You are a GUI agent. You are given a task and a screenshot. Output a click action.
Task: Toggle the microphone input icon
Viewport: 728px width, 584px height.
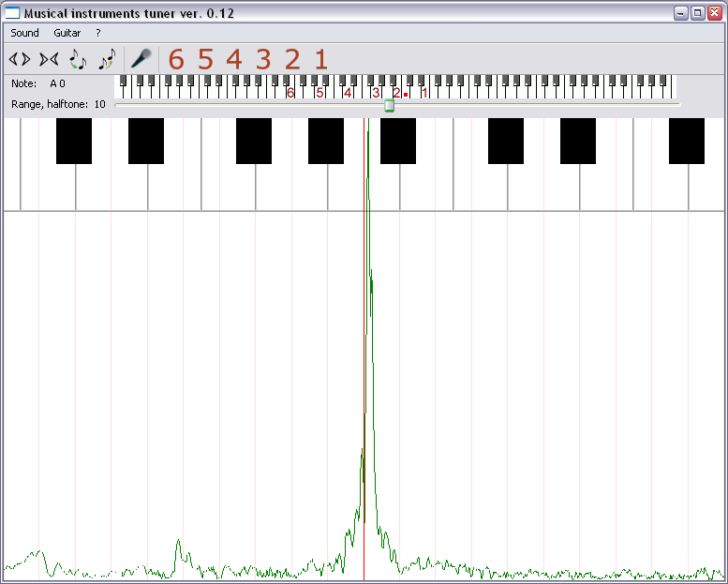coord(141,59)
